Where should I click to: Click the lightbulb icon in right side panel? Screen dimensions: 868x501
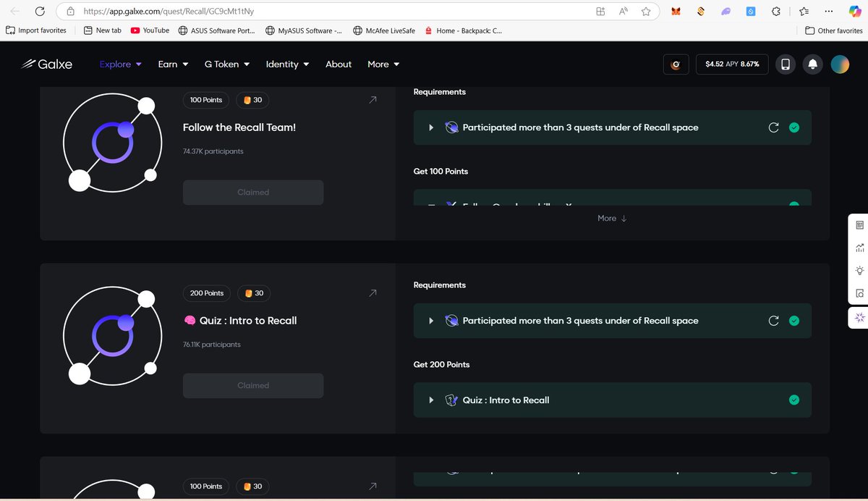click(859, 271)
